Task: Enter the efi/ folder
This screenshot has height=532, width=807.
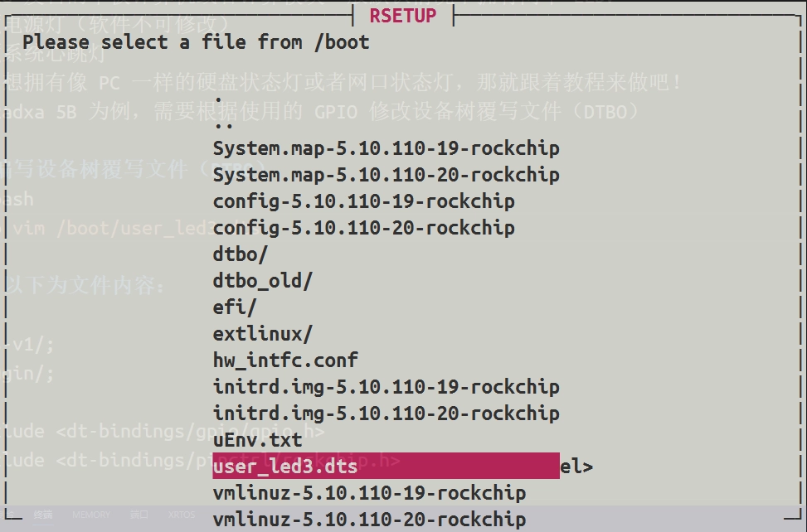Action: point(235,307)
